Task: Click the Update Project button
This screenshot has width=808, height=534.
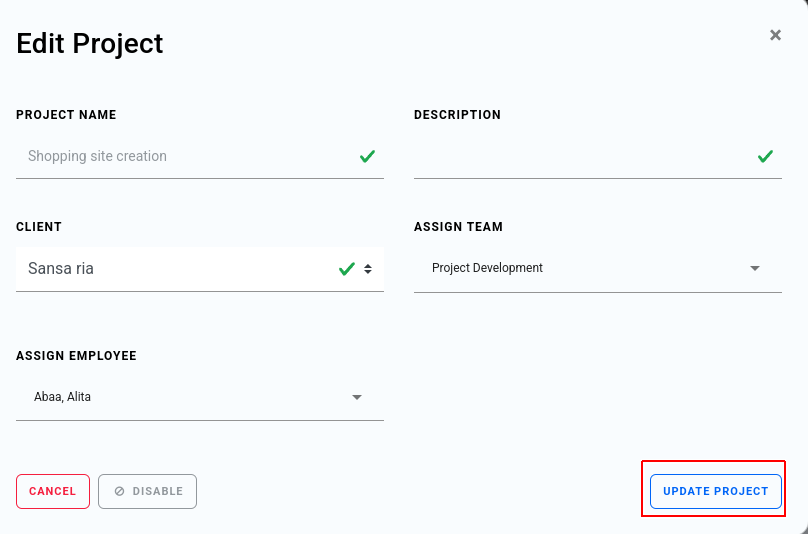Action: [716, 491]
